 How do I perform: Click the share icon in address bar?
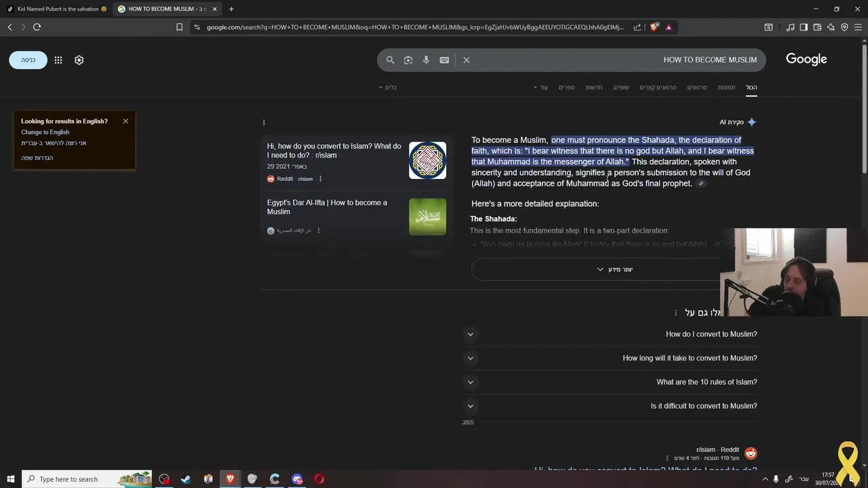click(637, 27)
